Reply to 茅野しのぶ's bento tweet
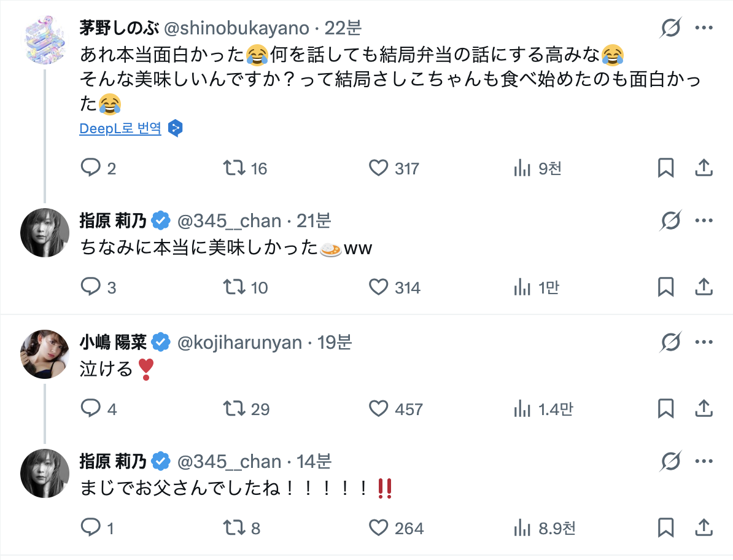733x560 pixels. click(91, 168)
